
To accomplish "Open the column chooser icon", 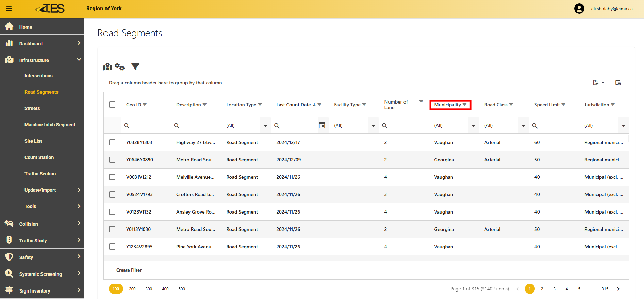I will [618, 83].
